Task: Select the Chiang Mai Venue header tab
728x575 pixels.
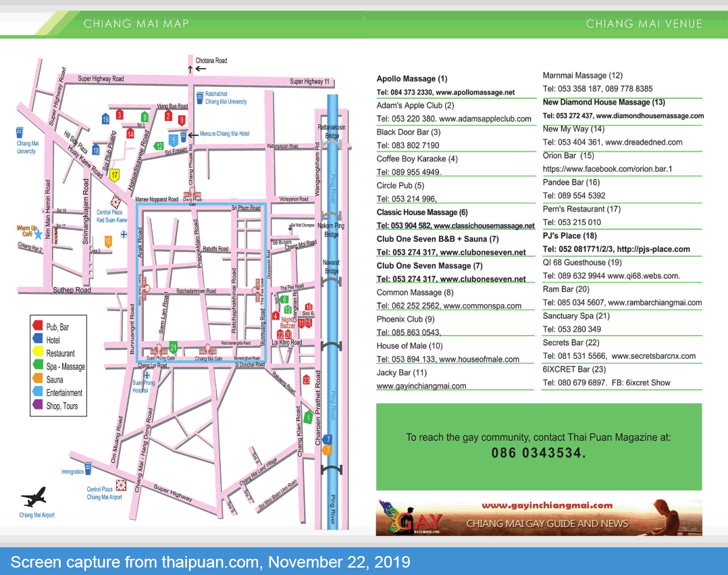Action: coord(644,24)
